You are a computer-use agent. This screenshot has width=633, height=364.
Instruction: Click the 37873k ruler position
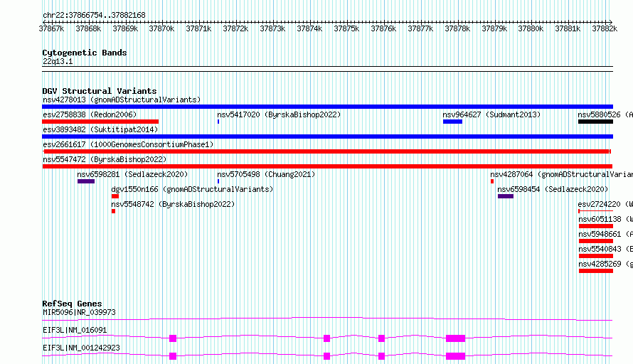pyautogui.click(x=272, y=28)
